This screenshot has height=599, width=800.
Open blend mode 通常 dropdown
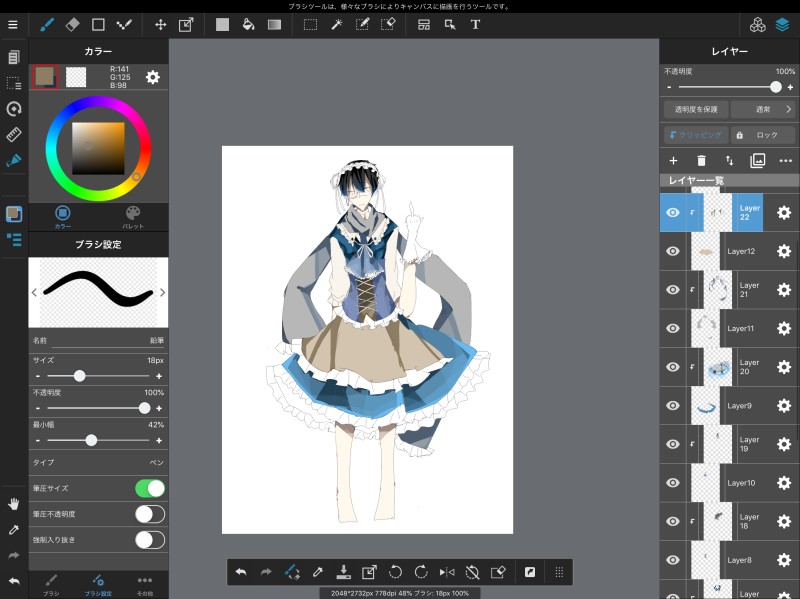763,109
